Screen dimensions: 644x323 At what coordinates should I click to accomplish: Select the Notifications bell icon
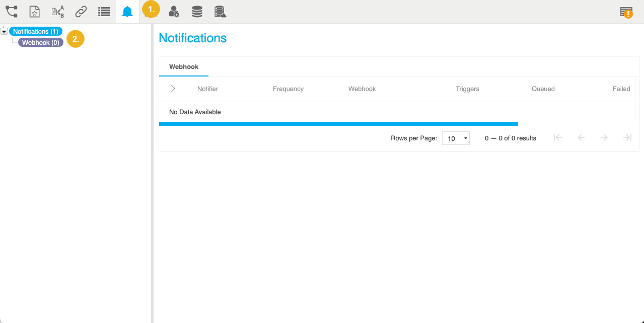point(127,11)
